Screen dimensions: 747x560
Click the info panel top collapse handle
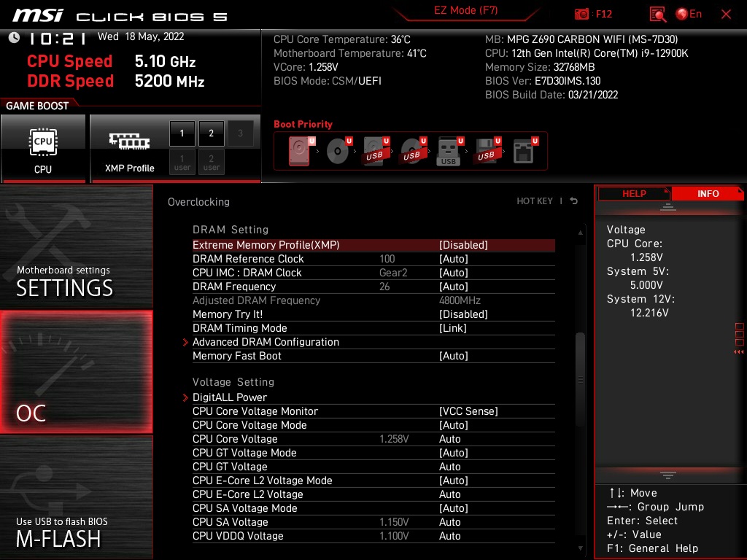(x=668, y=206)
